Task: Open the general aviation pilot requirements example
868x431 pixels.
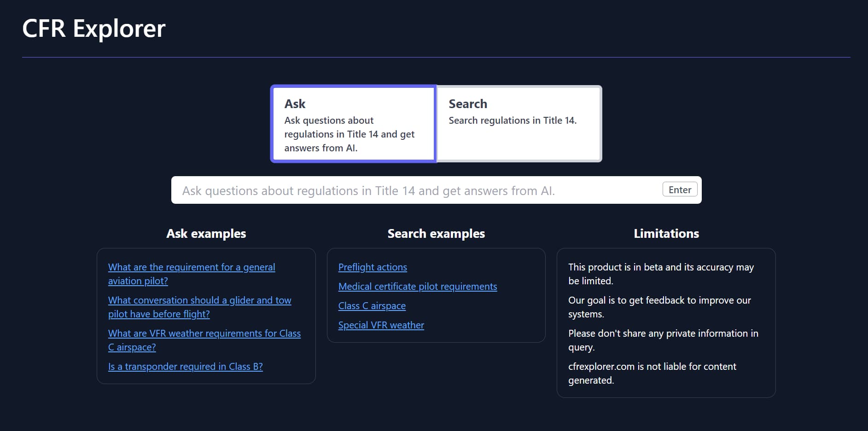Action: click(191, 274)
